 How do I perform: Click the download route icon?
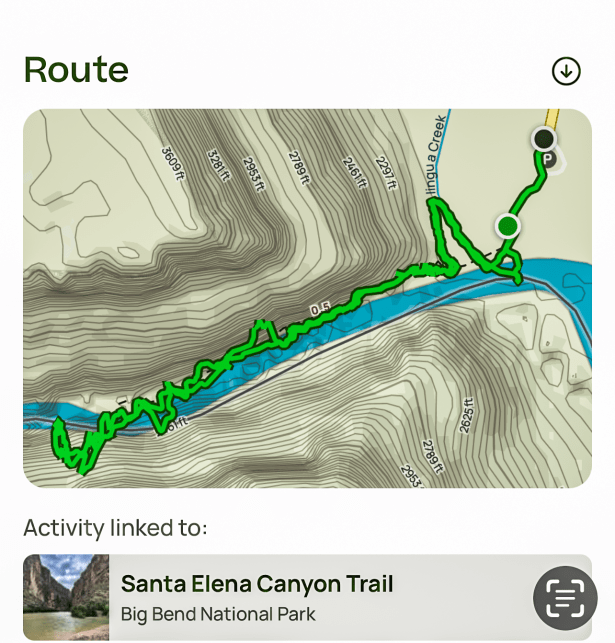point(566,71)
